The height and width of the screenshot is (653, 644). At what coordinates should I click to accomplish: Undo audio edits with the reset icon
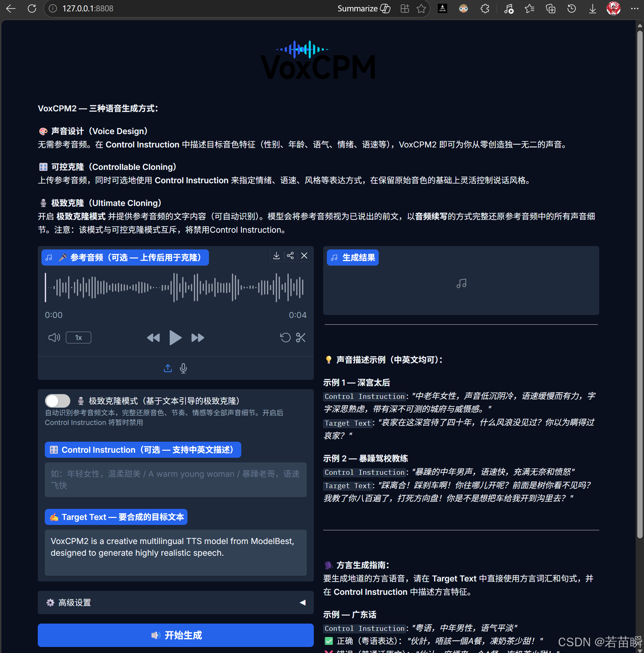click(285, 338)
